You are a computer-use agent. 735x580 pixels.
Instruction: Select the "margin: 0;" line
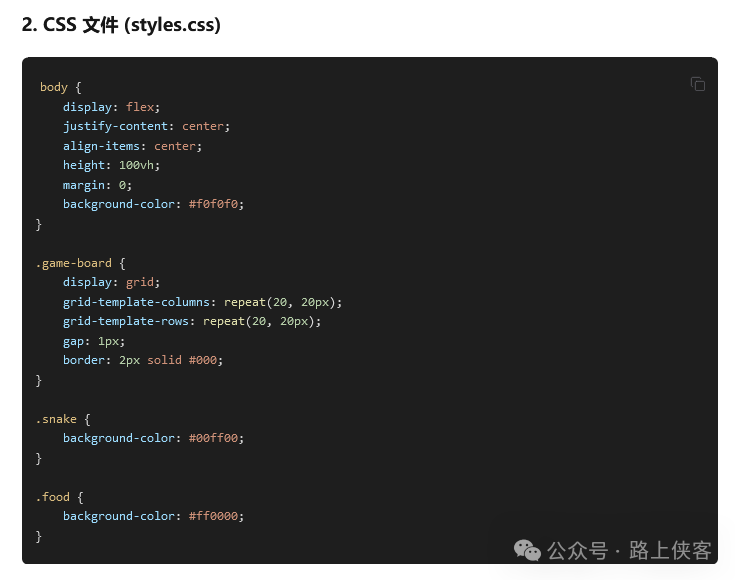pyautogui.click(x=98, y=185)
